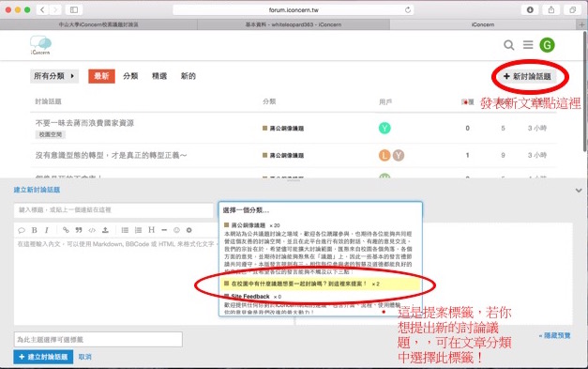Image resolution: width=588 pixels, height=369 pixels.
Task: Click the Safari forward arrow
Action: [x=55, y=9]
